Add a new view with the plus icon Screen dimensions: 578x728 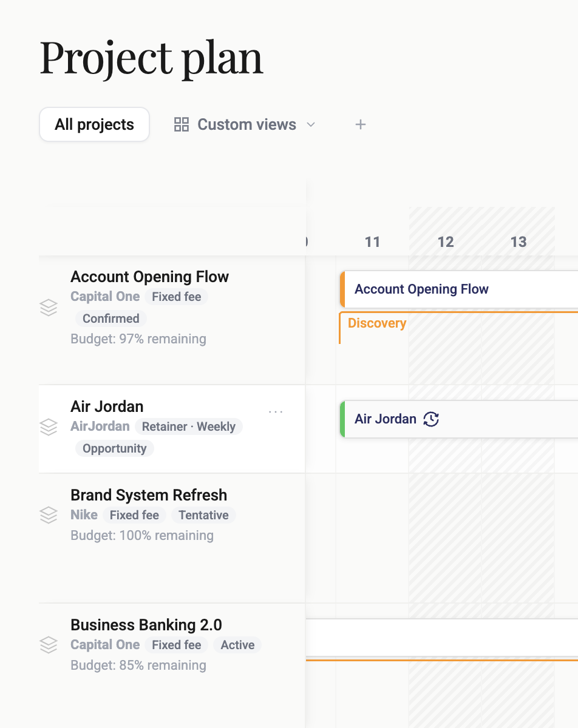coord(361,124)
